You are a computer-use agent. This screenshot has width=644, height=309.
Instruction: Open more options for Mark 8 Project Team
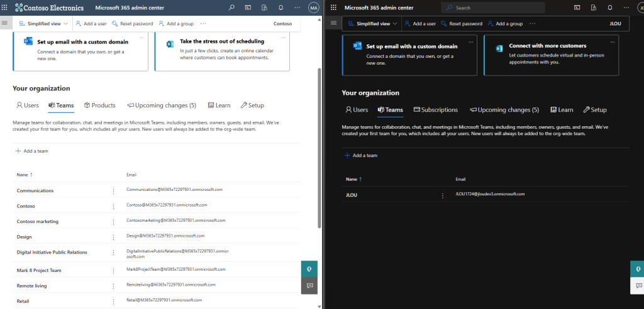point(113,271)
